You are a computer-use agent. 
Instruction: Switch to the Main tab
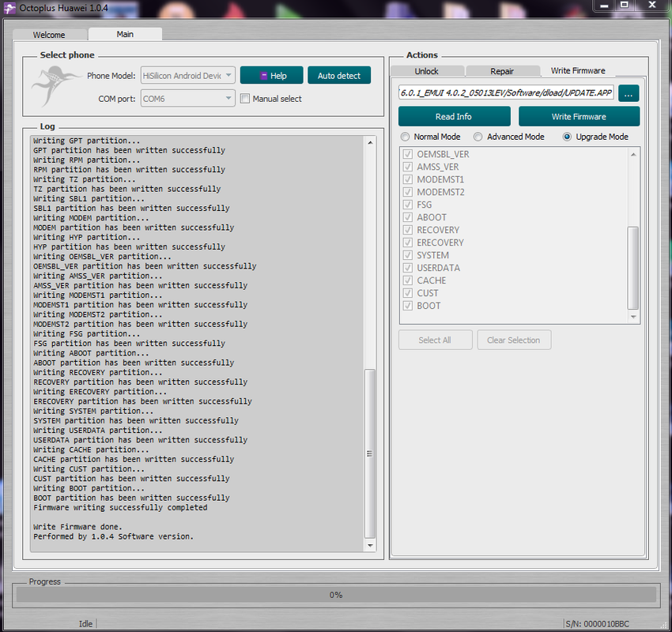(125, 34)
